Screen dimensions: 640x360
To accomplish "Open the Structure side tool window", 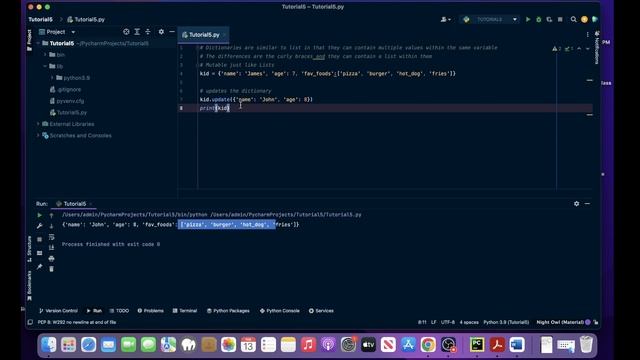I will click(29, 248).
